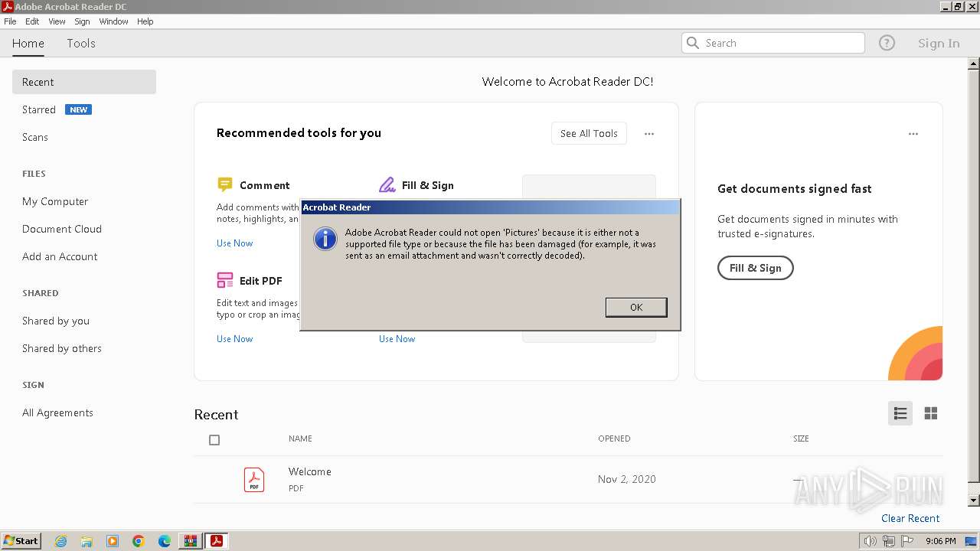Viewport: 980px width, 551px height.
Task: Click the Comment tool icon
Action: 224,184
